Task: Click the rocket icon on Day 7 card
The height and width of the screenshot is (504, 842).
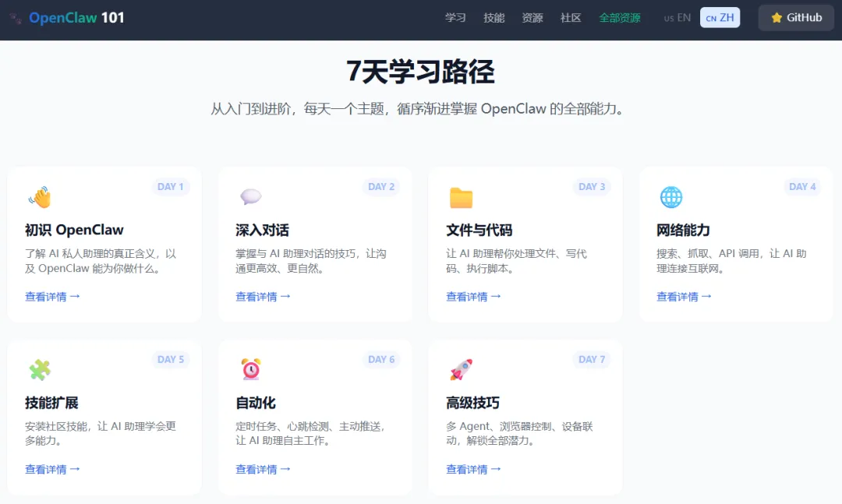Action: click(x=462, y=369)
